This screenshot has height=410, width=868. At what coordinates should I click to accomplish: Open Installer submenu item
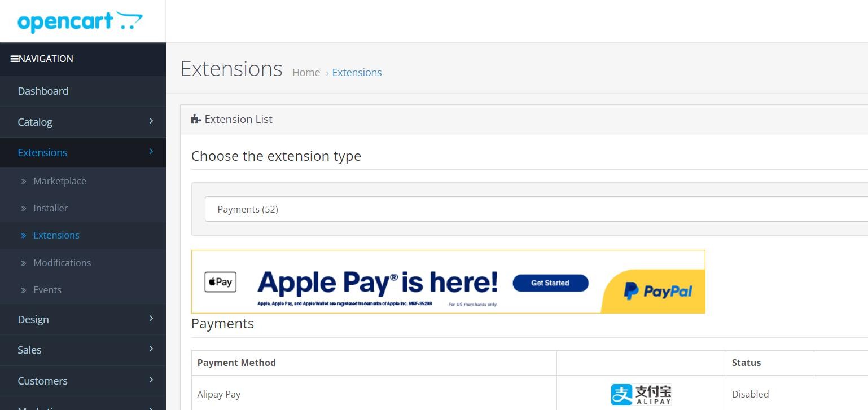click(50, 208)
